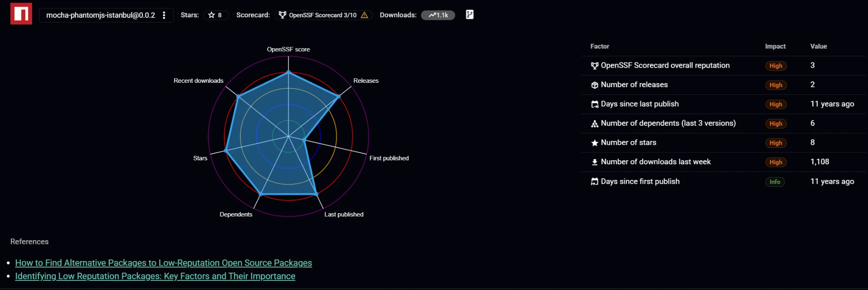
Task: Click High badge in Number of stars row
Action: tap(776, 143)
